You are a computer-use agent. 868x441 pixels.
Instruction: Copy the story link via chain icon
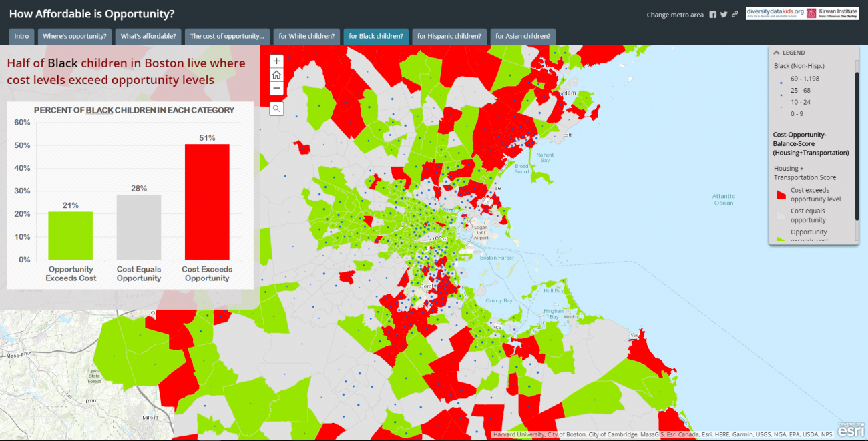point(735,15)
